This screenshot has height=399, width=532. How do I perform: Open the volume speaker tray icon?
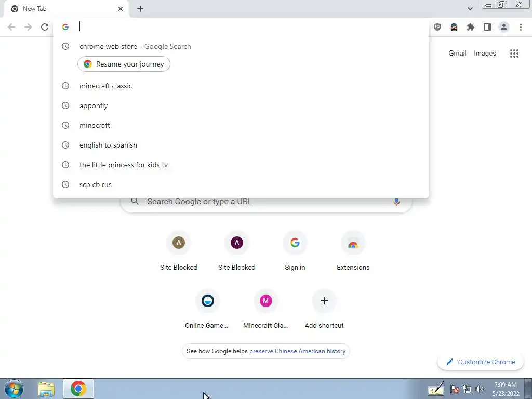pos(480,389)
